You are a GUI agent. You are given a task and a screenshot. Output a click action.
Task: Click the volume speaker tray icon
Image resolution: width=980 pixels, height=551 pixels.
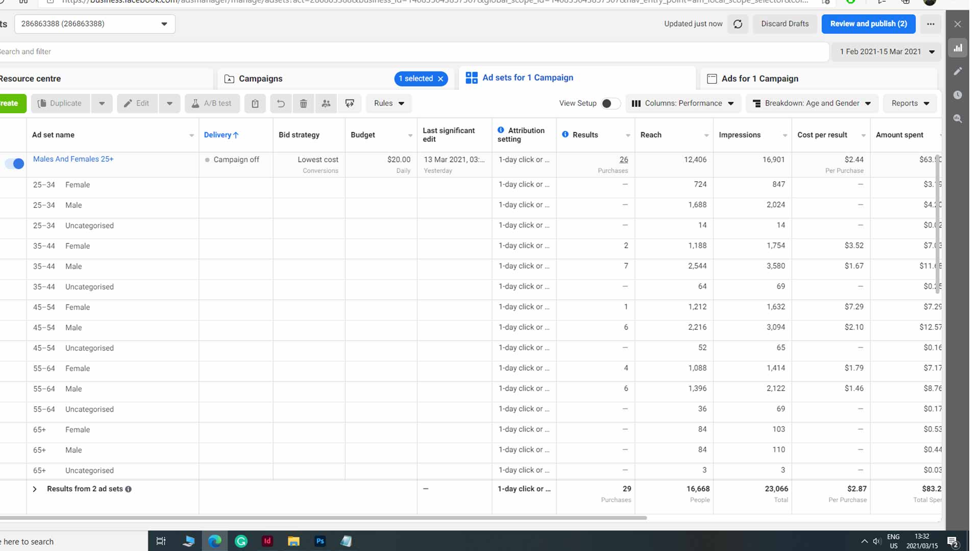877,541
